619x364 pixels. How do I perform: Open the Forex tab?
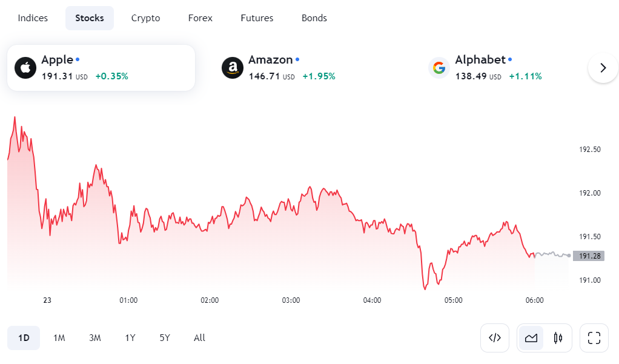(200, 18)
